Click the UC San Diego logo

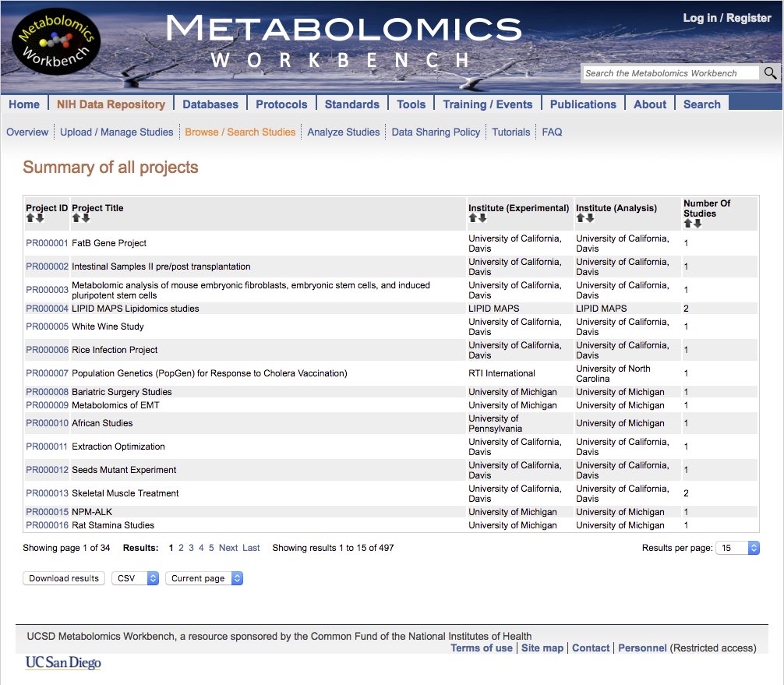pyautogui.click(x=63, y=662)
